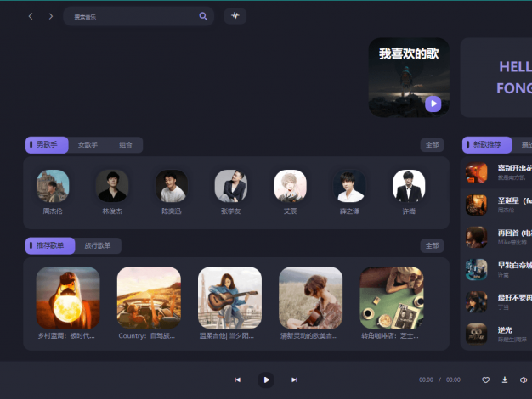
Task: Skip to the next track
Action: [x=294, y=379]
